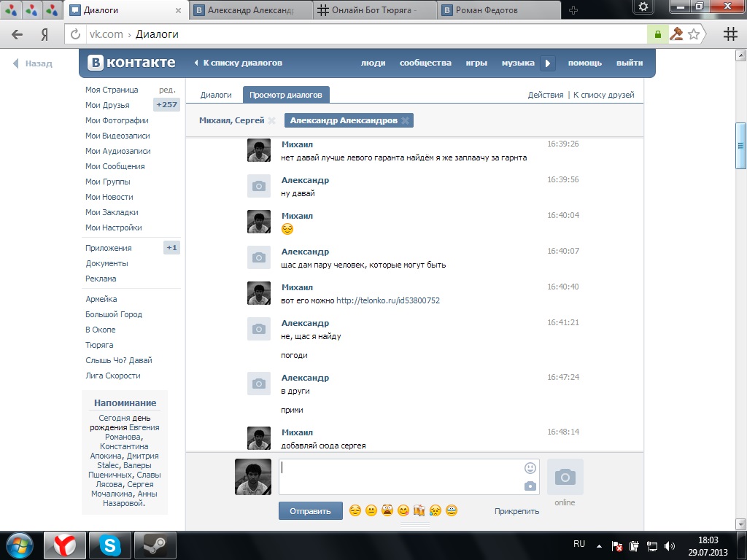Show hidden tray icons arrow
Screen dimensions: 747x560
pos(599,547)
